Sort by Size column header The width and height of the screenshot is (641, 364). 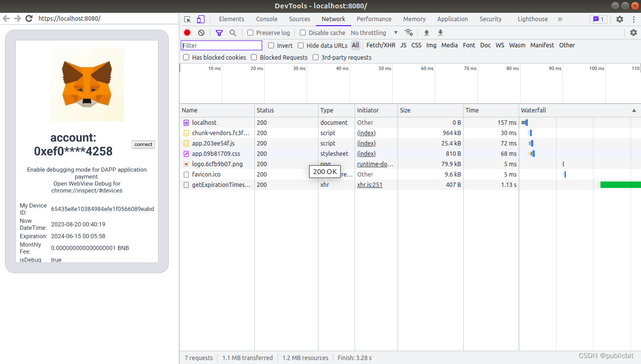tap(430, 110)
